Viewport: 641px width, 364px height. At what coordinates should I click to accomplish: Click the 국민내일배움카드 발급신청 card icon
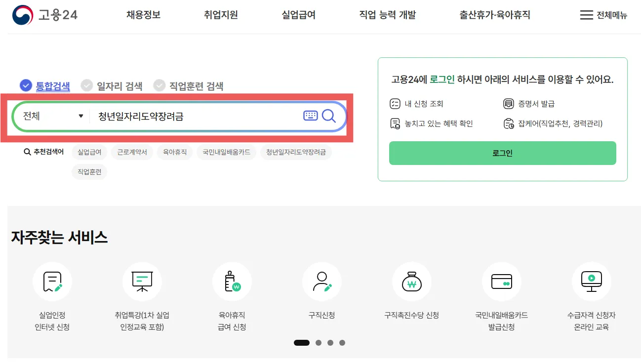click(x=502, y=282)
